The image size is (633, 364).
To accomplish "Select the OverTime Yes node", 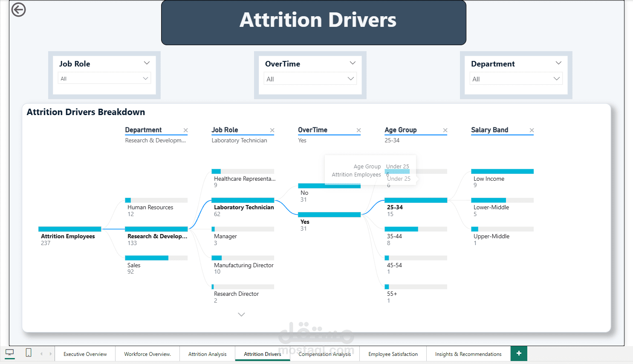I will point(330,222).
